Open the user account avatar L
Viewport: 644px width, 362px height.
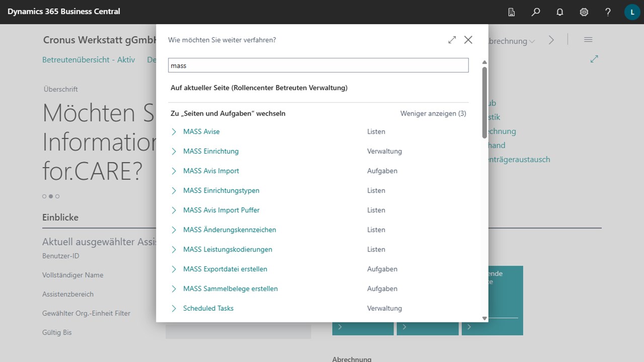[632, 12]
